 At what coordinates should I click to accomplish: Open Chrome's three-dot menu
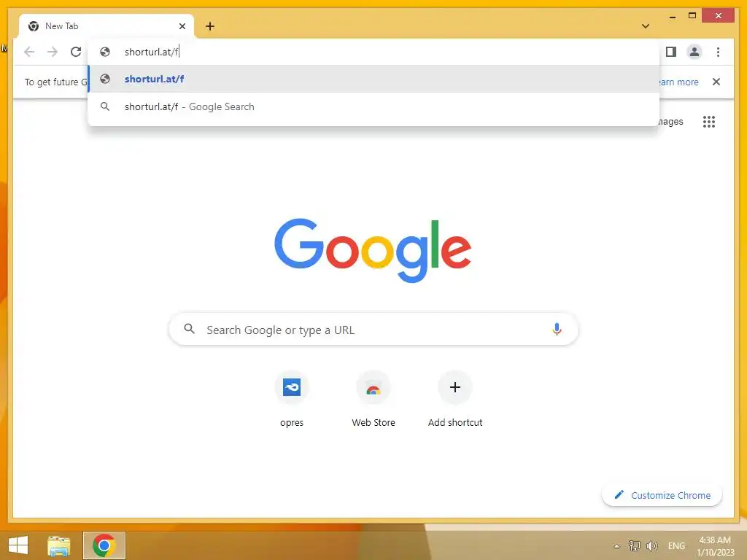point(718,52)
